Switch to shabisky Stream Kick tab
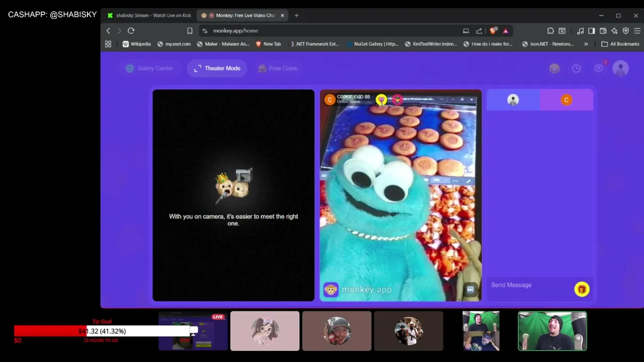Viewport: 644px width, 362px height. 149,16
